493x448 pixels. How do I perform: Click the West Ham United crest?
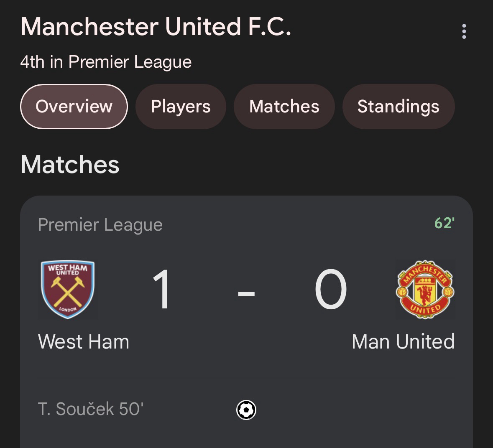(x=68, y=289)
